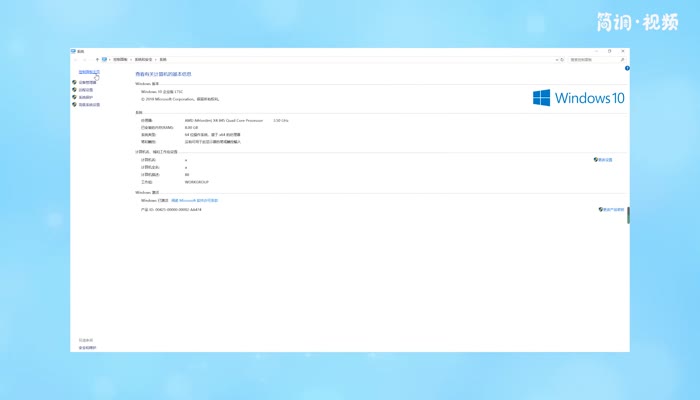Viewport: 700px width, 400px height.
Task: Read the Microsoft Software License Terms link
Action: click(x=194, y=200)
